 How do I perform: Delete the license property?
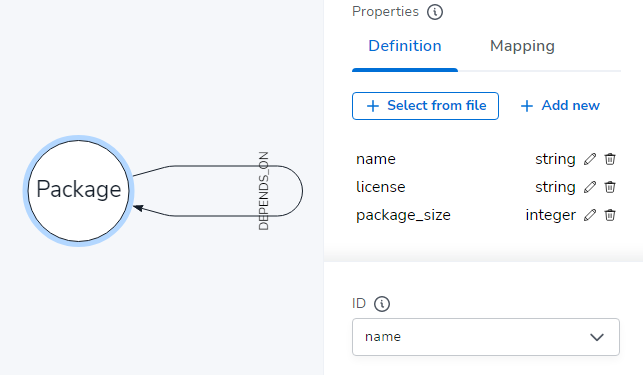tap(610, 187)
